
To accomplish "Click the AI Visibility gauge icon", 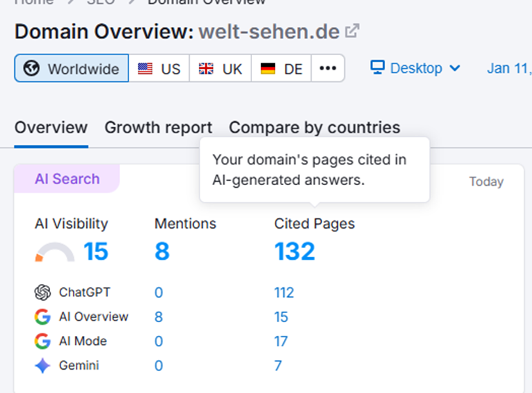I will [x=55, y=253].
